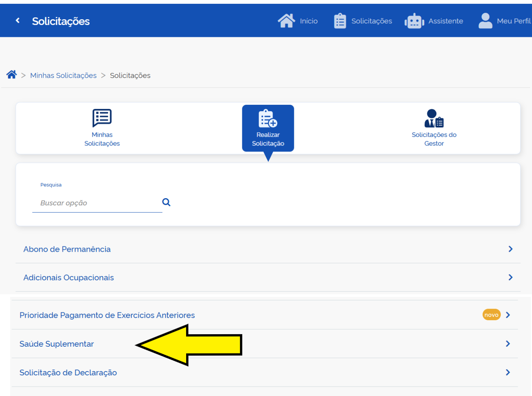Click the novo badge
Viewport: 532px width, 396px height.
coord(491,315)
